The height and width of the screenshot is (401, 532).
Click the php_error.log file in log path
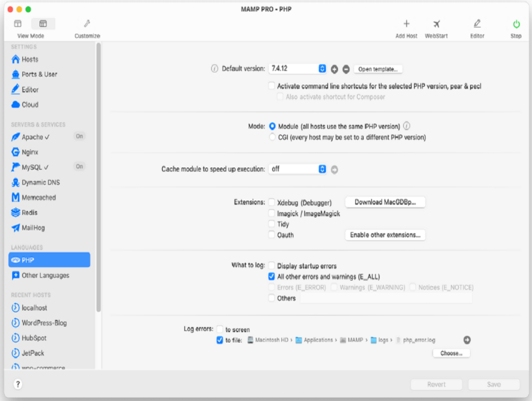tap(416, 340)
